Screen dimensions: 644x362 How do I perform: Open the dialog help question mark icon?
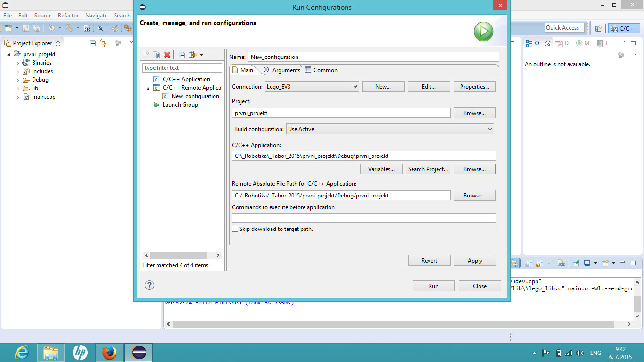coord(149,285)
